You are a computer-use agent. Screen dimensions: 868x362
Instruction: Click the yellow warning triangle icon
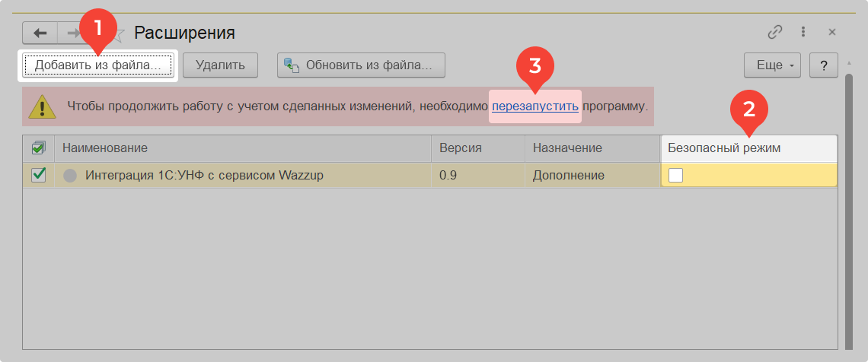[x=43, y=106]
